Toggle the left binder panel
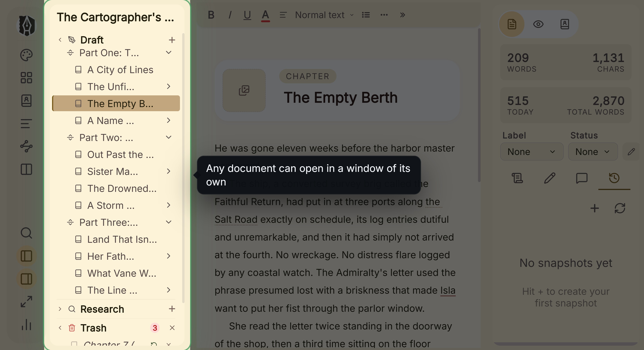This screenshot has height=350, width=644. (26, 256)
